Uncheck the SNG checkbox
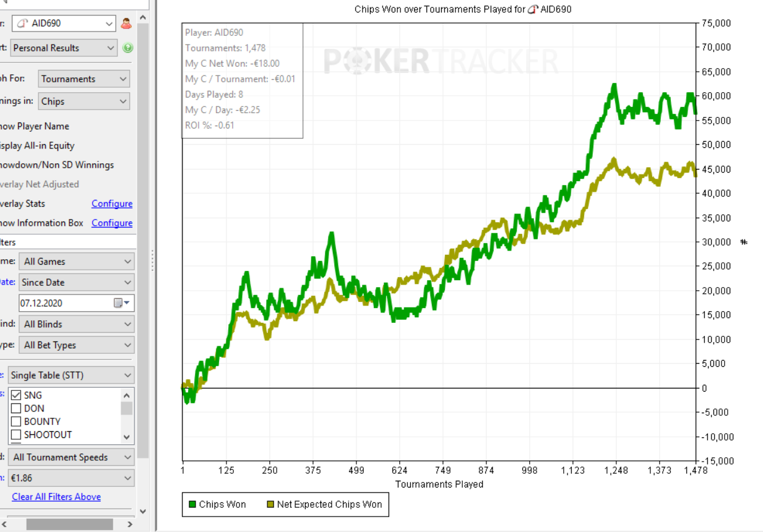This screenshot has width=763, height=532. pos(17,395)
